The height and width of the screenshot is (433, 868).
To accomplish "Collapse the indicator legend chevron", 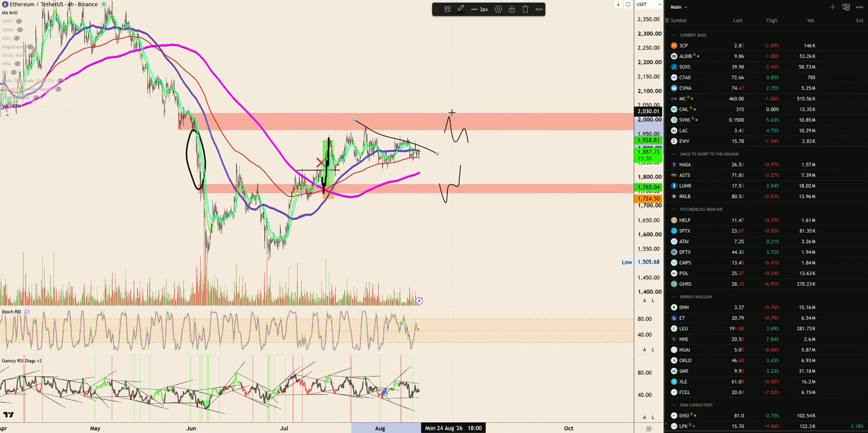I will pyautogui.click(x=7, y=115).
